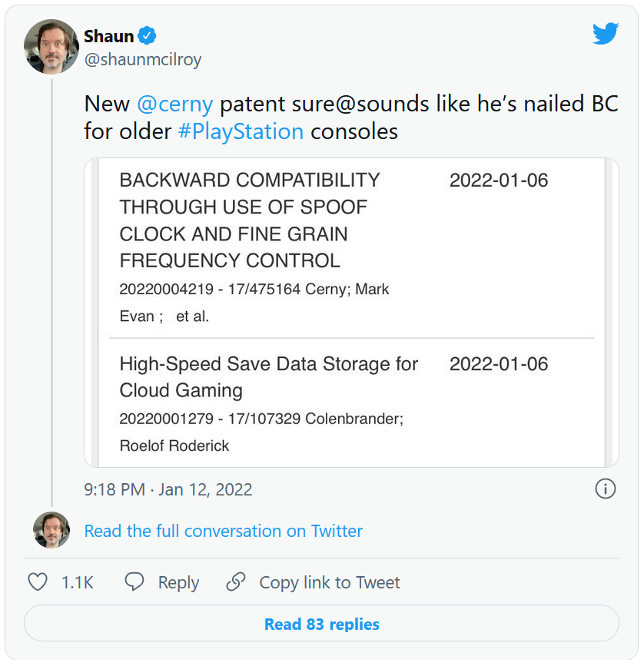Click the blue verified badge next to Shaun
This screenshot has height=666, width=644.
pyautogui.click(x=147, y=35)
